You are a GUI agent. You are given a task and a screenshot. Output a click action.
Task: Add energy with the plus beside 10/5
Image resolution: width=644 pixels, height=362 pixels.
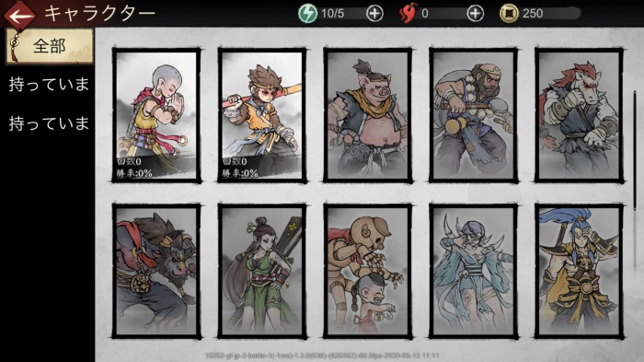(374, 14)
